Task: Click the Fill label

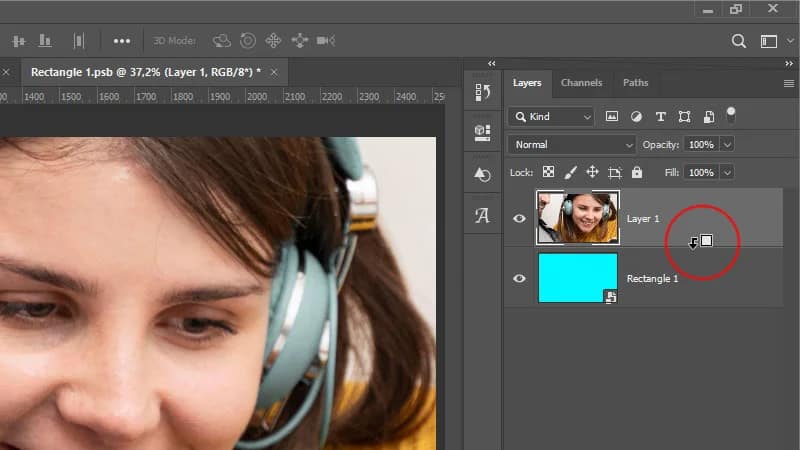Action: 672,172
